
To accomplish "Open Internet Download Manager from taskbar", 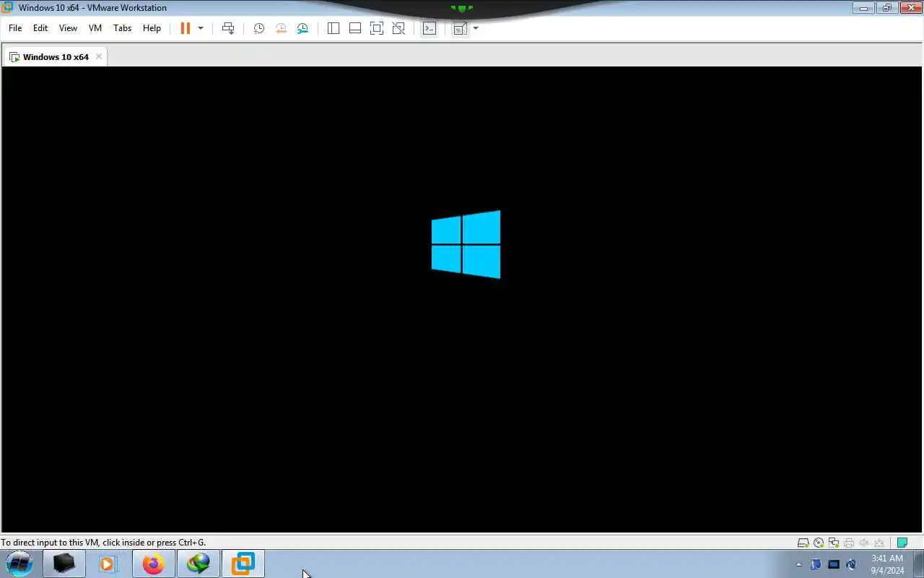I will (198, 564).
